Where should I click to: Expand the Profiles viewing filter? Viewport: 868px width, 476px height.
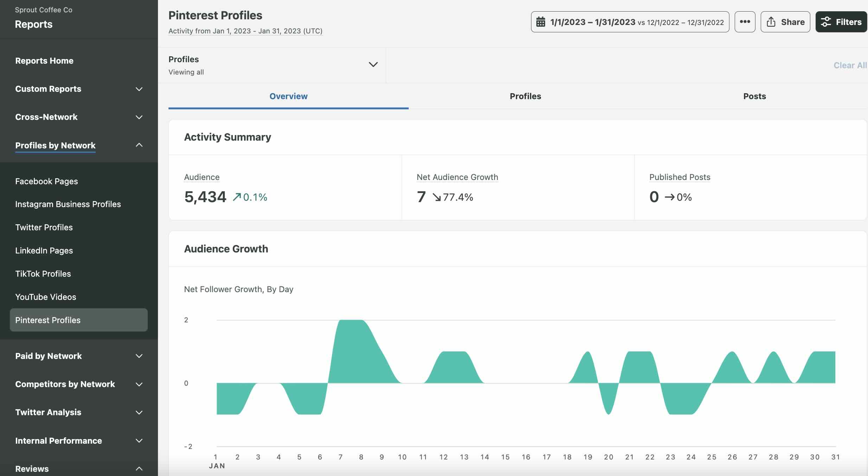pyautogui.click(x=373, y=64)
